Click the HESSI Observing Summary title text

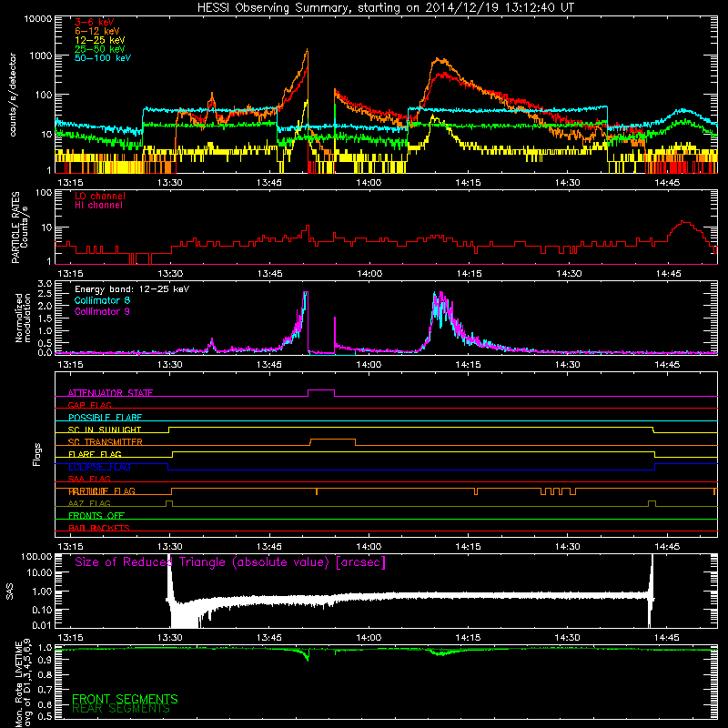coord(385,8)
